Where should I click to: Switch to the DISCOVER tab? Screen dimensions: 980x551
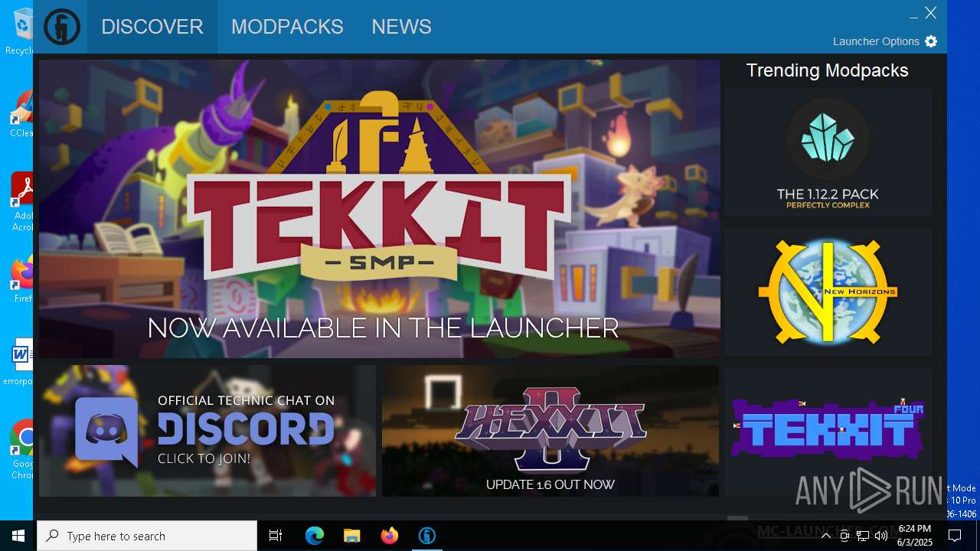pos(152,27)
